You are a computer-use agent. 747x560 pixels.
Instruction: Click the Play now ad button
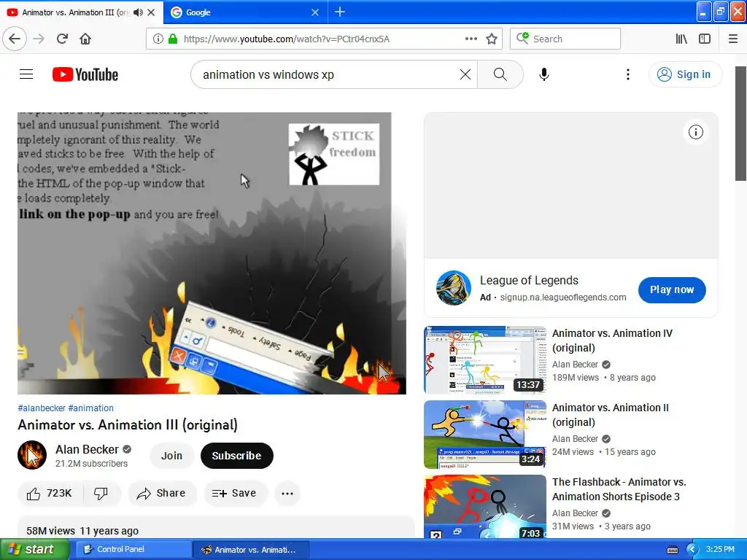coord(672,289)
